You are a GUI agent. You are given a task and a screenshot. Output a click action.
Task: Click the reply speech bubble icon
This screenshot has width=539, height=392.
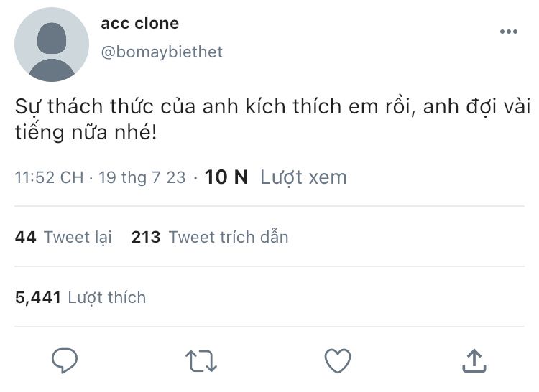[65, 360]
